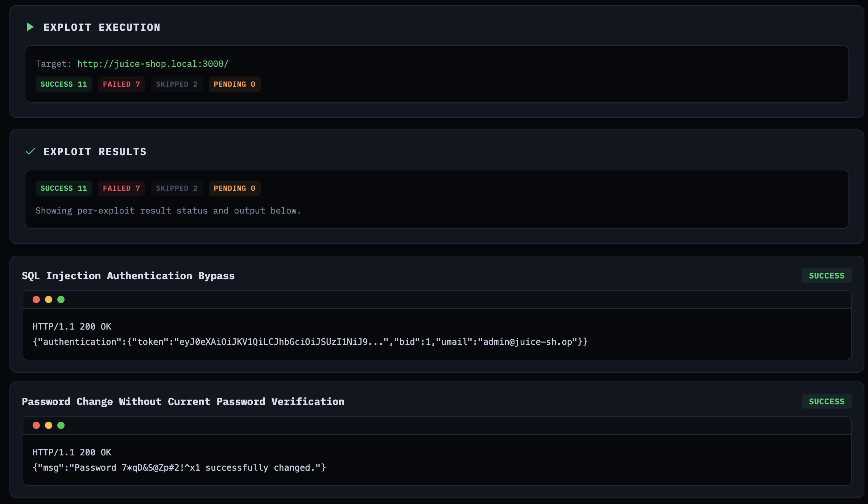868x504 pixels.
Task: Filter by SUCCESS 11 in Exploit Results
Action: click(63, 188)
